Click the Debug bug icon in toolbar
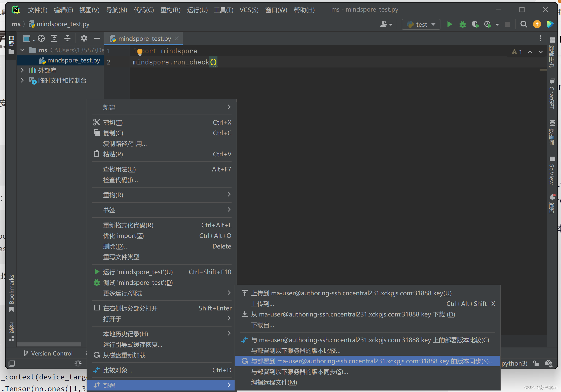Viewport: 561px width, 392px height. pyautogui.click(x=462, y=24)
